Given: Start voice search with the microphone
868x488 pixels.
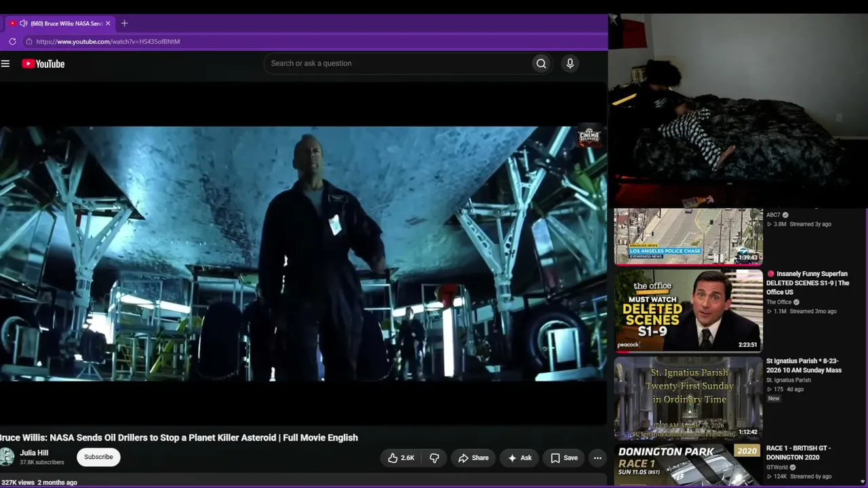Looking at the screenshot, I should [570, 64].
